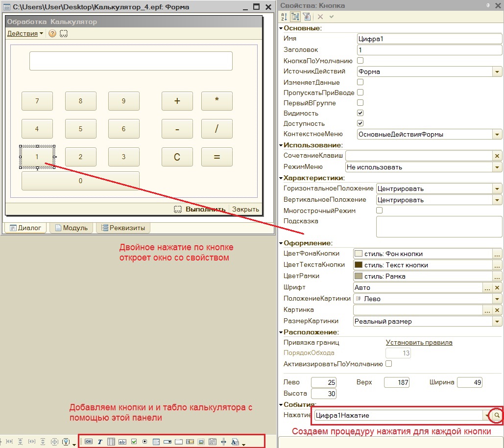This screenshot has height=448, width=504.
Task: Open the Действия menu
Action: click(25, 33)
